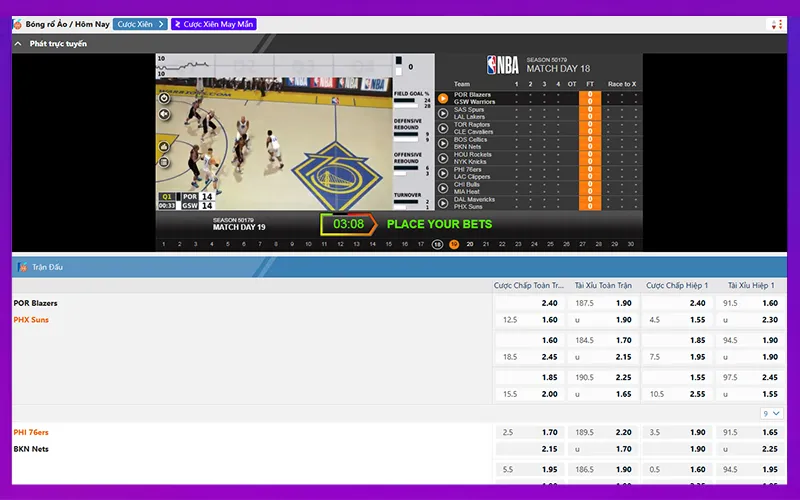
Task: Click the topmost round icon on video overlay
Action: 164,98
